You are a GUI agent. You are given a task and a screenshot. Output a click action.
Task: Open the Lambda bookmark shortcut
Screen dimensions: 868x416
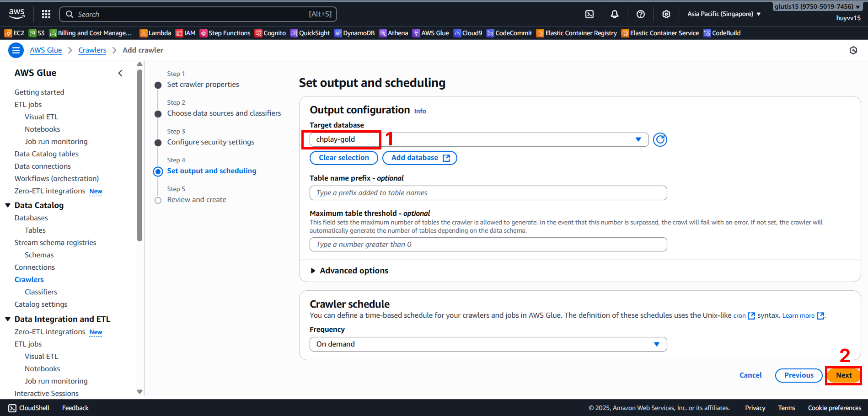(x=155, y=33)
